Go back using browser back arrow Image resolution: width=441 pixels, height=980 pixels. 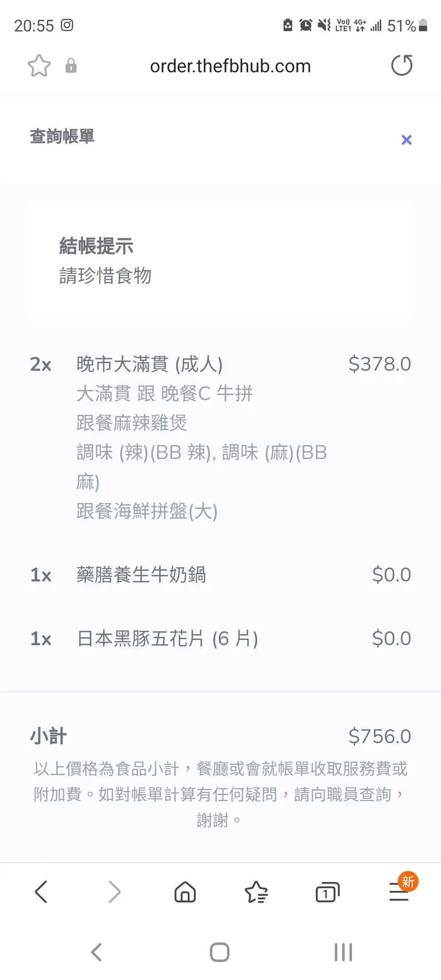pyautogui.click(x=41, y=892)
